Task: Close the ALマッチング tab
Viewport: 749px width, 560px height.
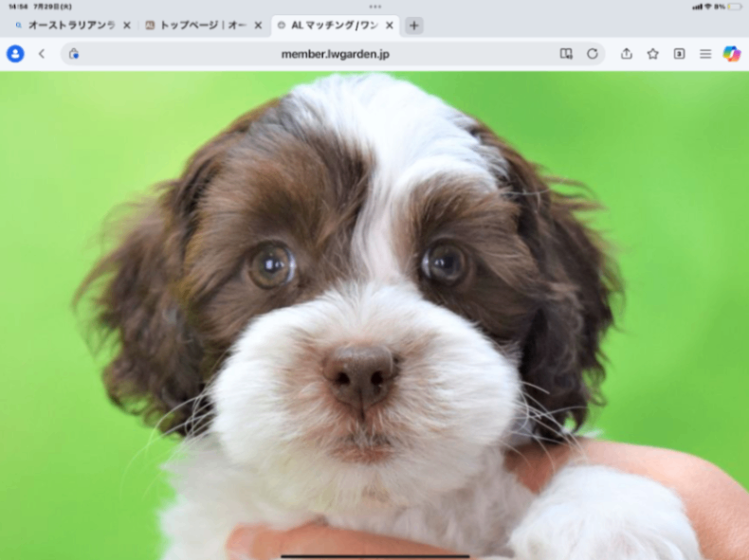Action: [390, 26]
